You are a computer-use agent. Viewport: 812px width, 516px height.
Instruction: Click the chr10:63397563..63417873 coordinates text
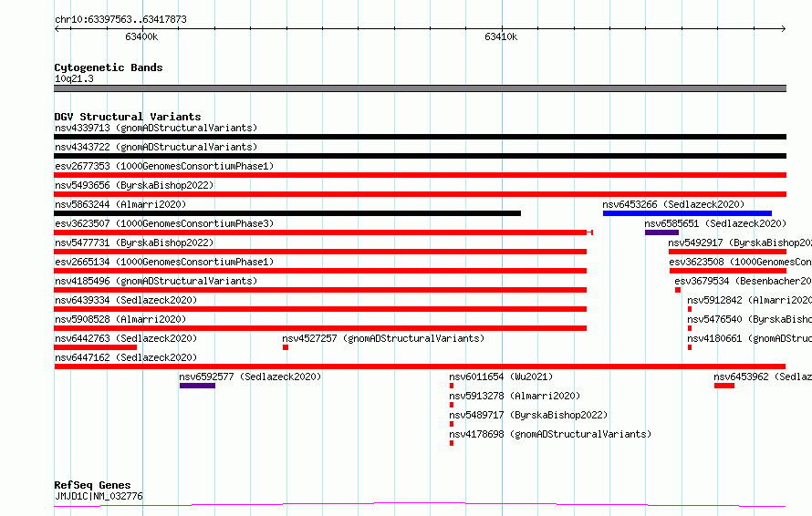coord(120,19)
